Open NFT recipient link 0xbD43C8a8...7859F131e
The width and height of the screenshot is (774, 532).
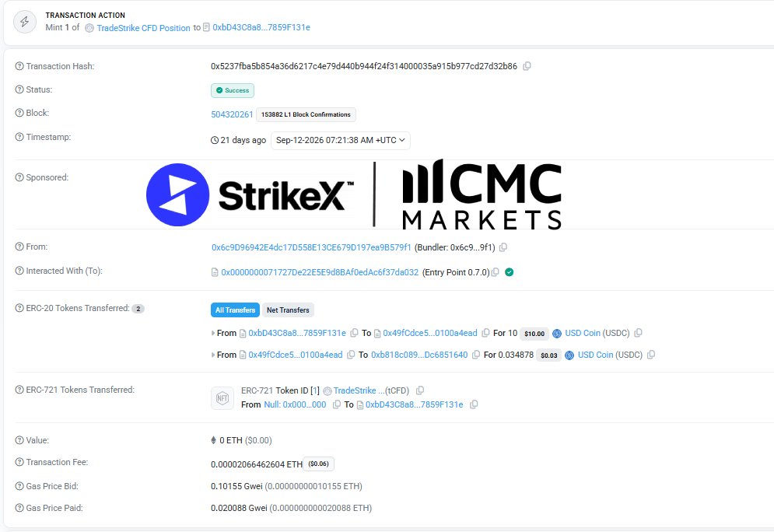(414, 404)
